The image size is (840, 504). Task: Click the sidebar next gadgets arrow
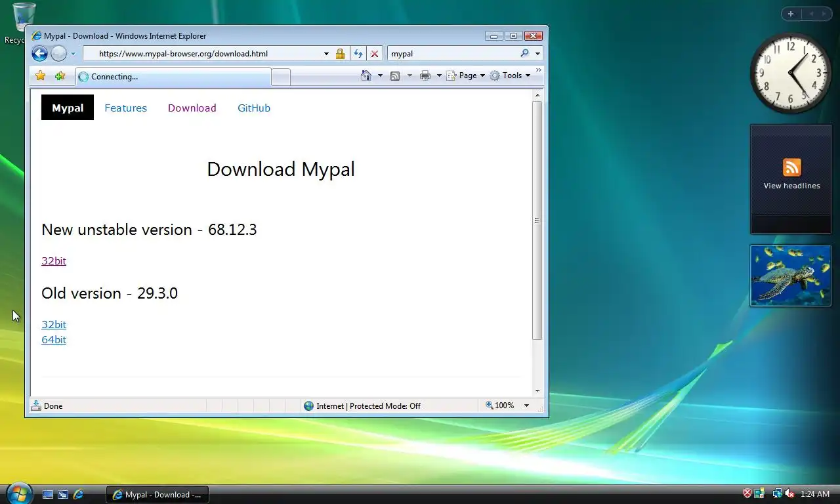pyautogui.click(x=824, y=14)
